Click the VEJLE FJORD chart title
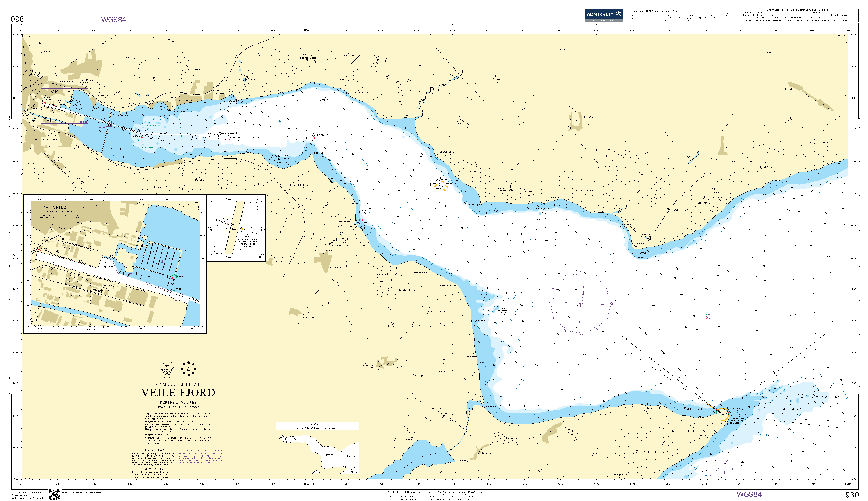Viewport: 868px width, 501px height. (179, 393)
